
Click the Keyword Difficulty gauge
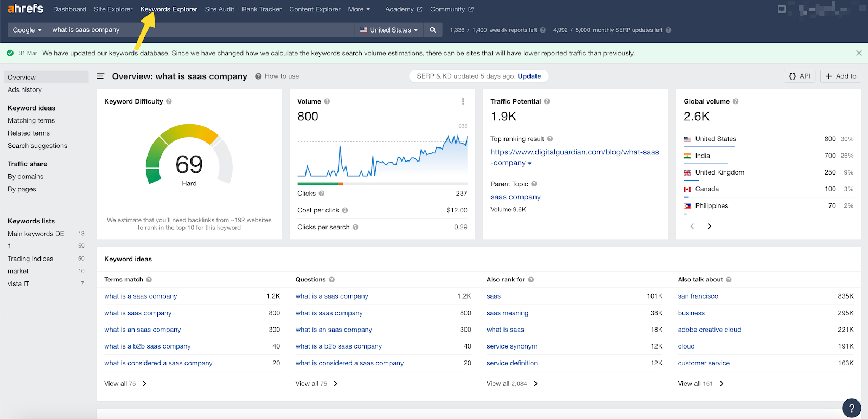pos(189,156)
